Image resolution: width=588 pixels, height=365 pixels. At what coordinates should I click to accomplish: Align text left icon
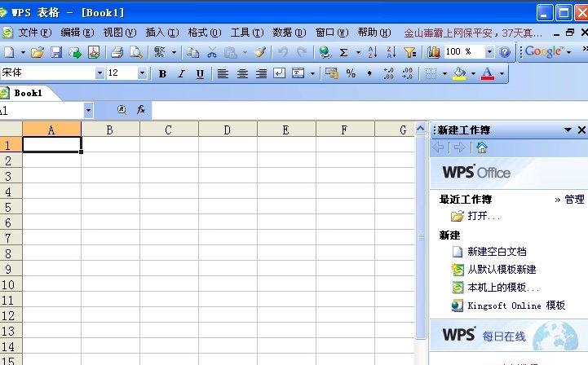click(x=223, y=73)
